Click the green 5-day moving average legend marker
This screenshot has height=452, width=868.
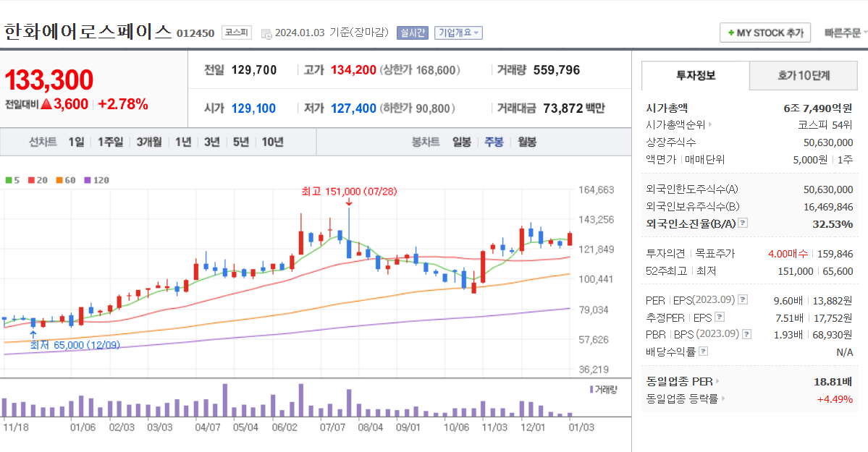click(8, 180)
